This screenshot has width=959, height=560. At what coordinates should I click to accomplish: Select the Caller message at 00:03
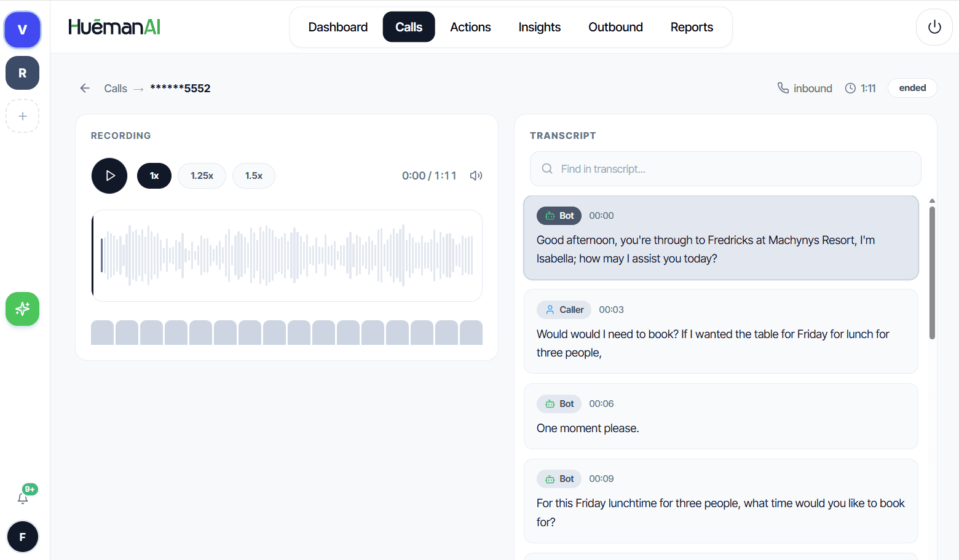click(x=721, y=331)
